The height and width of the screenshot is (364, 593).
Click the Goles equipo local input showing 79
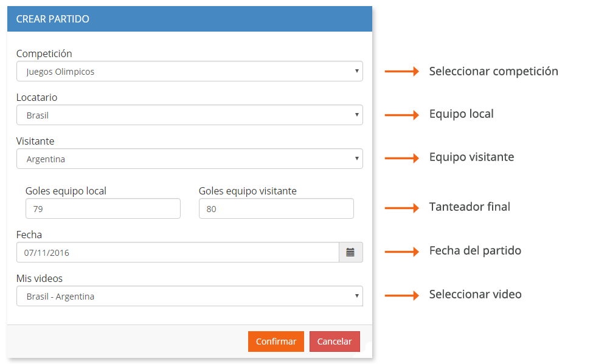pos(102,208)
